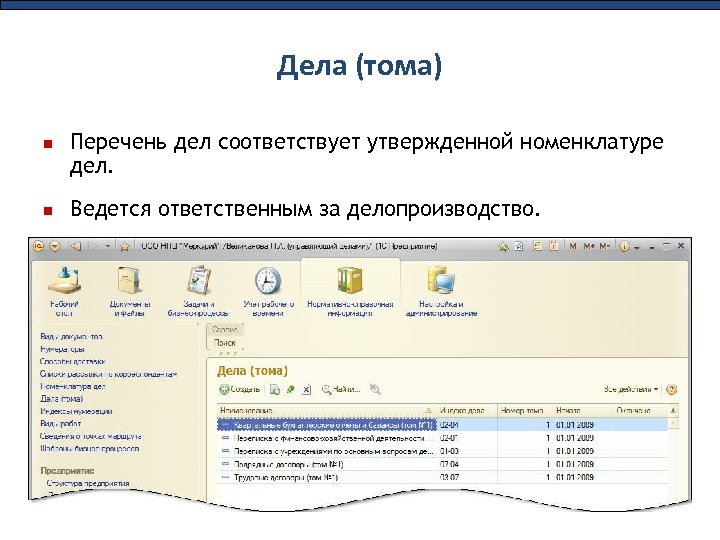Open Настройка и администрирование section
Viewport: 720px width, 540px height.
click(441, 292)
